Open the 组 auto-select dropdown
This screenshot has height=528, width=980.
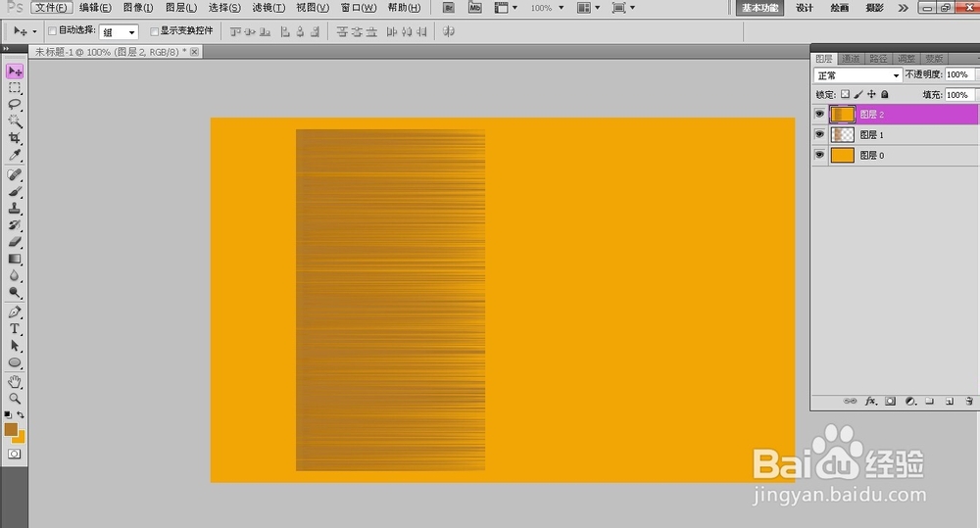click(x=119, y=32)
